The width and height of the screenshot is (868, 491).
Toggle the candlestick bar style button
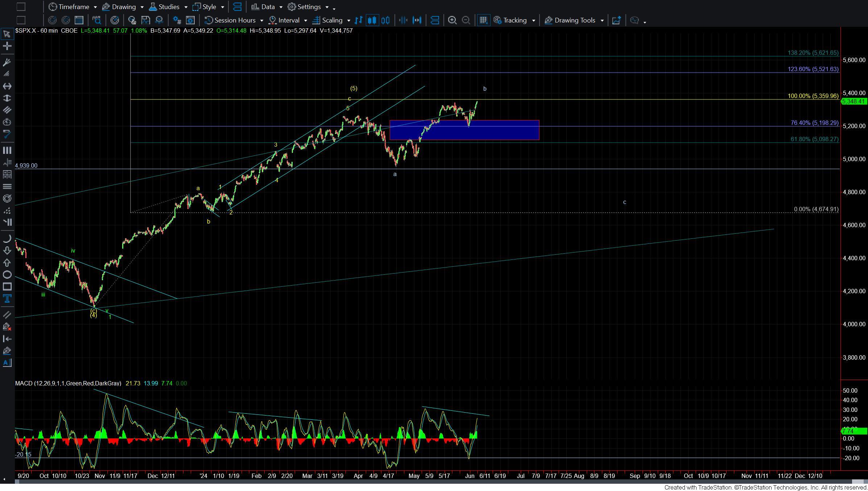coord(372,20)
